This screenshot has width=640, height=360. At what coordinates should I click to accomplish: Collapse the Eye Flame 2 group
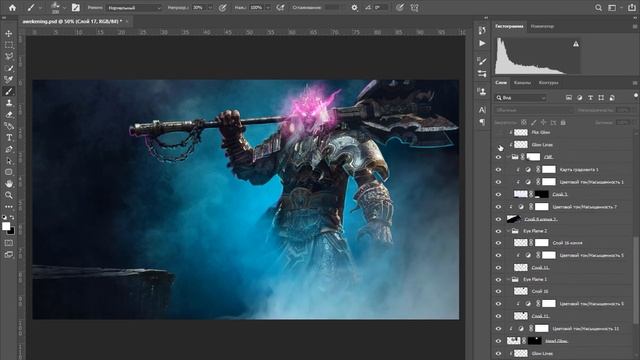pyautogui.click(x=508, y=231)
